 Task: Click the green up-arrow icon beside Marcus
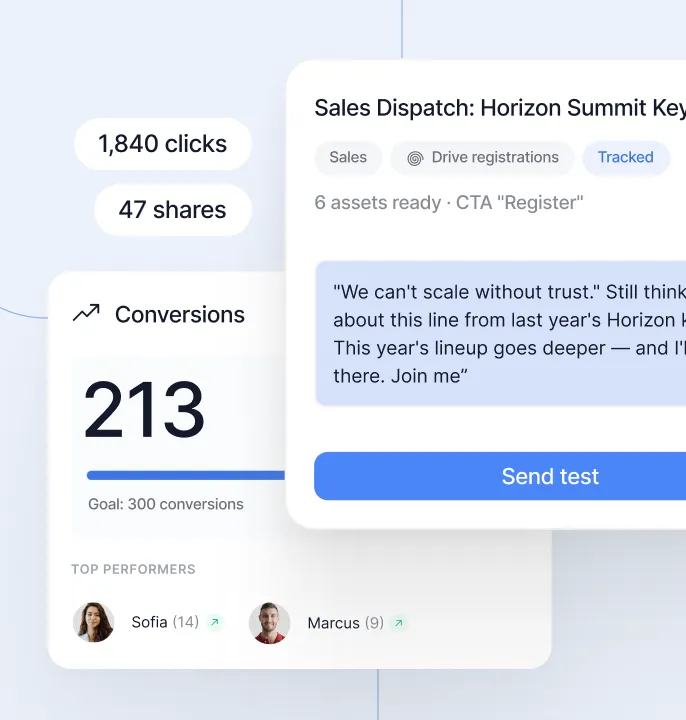point(399,623)
